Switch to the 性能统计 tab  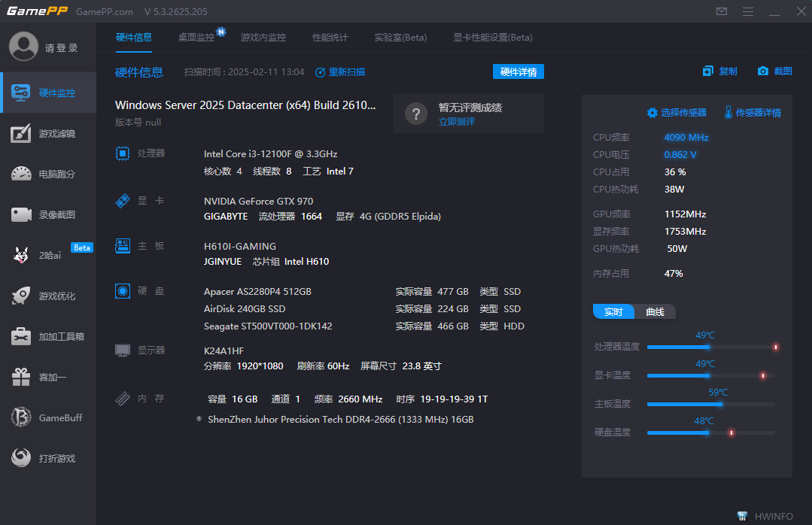pyautogui.click(x=330, y=38)
